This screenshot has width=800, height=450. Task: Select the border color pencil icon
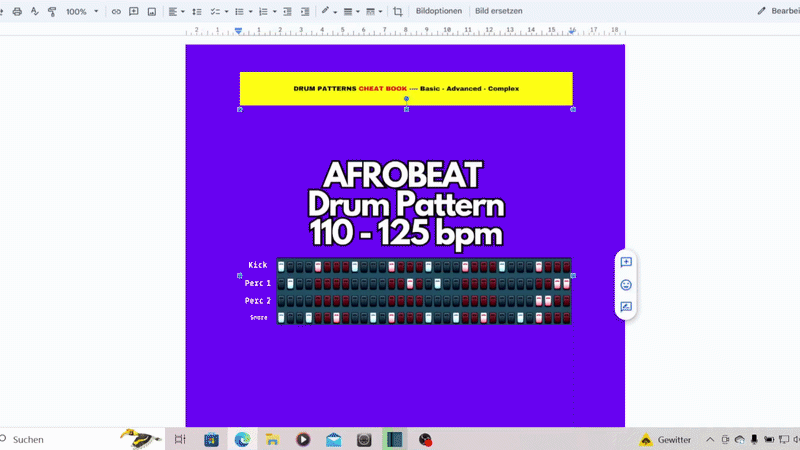click(325, 11)
